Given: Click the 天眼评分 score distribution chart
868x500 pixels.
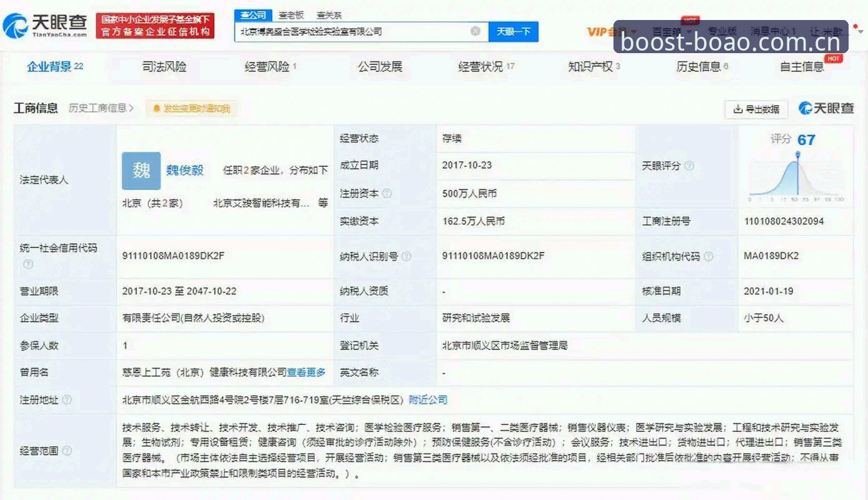Looking at the screenshot, I should tap(796, 176).
